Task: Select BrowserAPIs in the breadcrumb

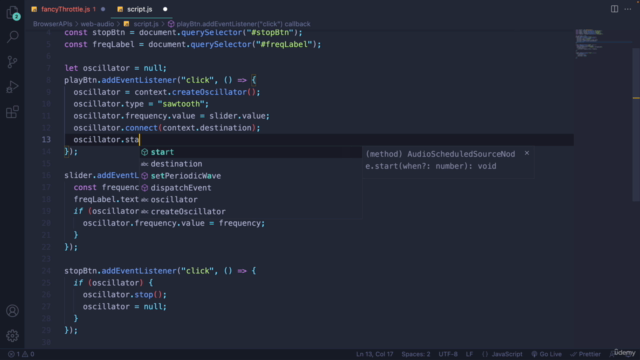Action: coord(53,24)
